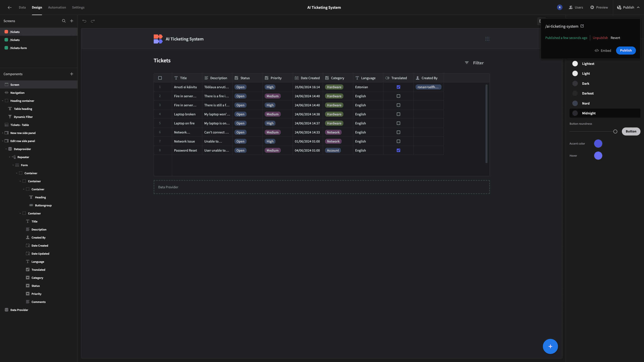Switch to the Automation tab
Image resolution: width=644 pixels, height=362 pixels.
tap(57, 8)
